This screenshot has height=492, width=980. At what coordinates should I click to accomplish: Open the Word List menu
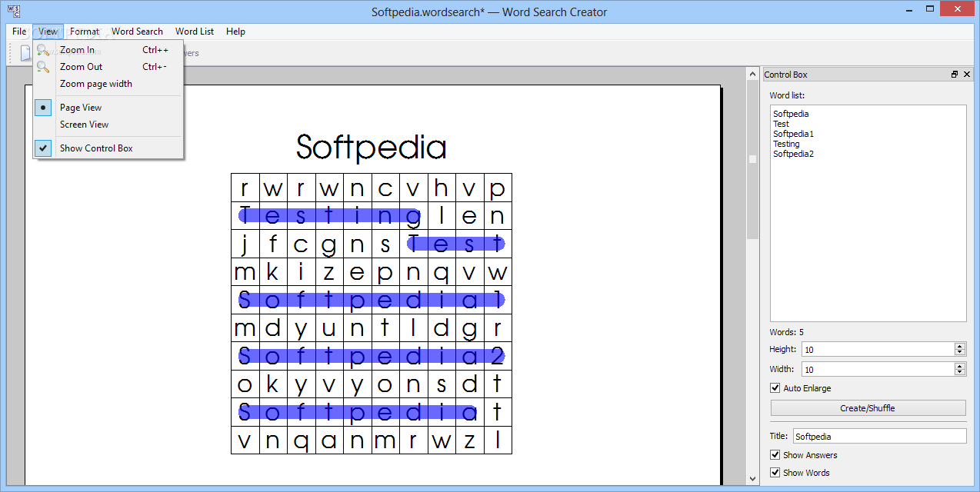(x=195, y=32)
